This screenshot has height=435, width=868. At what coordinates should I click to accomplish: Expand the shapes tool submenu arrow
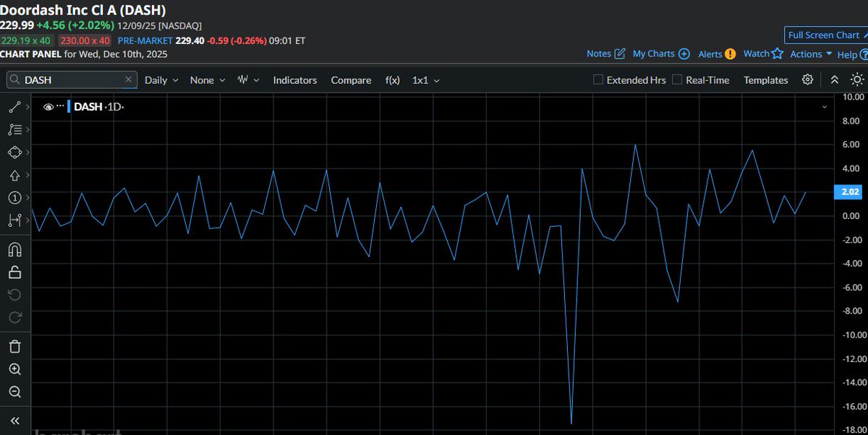click(x=27, y=152)
